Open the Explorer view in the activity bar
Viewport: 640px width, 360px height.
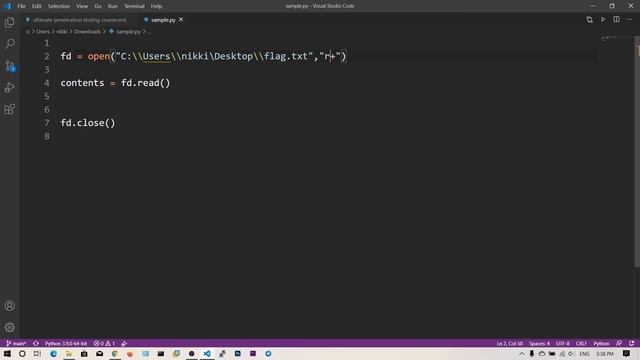point(10,22)
